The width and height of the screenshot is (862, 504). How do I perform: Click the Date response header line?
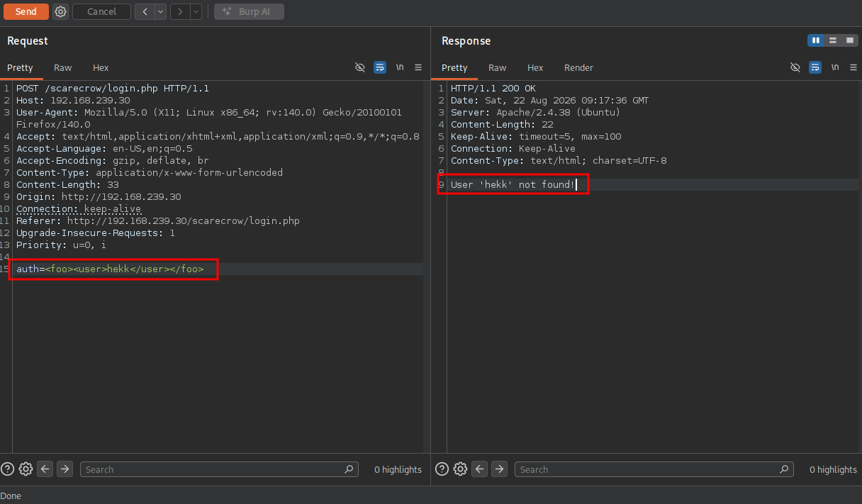pyautogui.click(x=549, y=101)
